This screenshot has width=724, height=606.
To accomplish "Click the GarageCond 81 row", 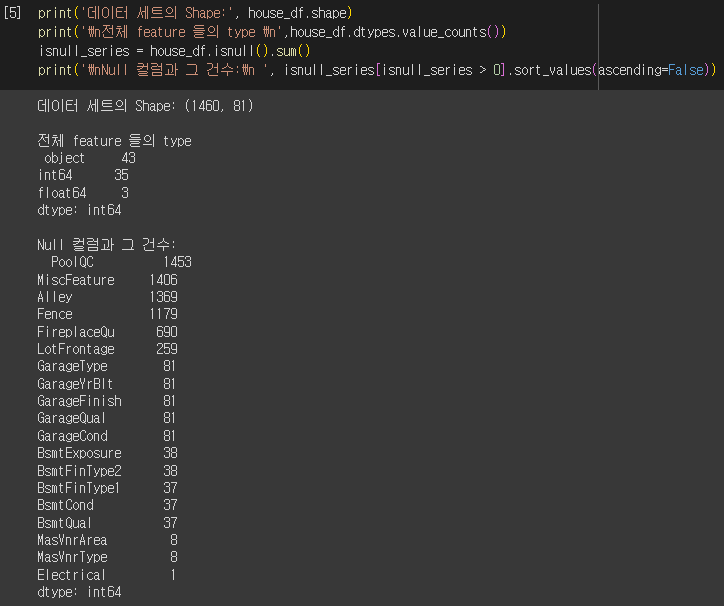I will [107, 436].
